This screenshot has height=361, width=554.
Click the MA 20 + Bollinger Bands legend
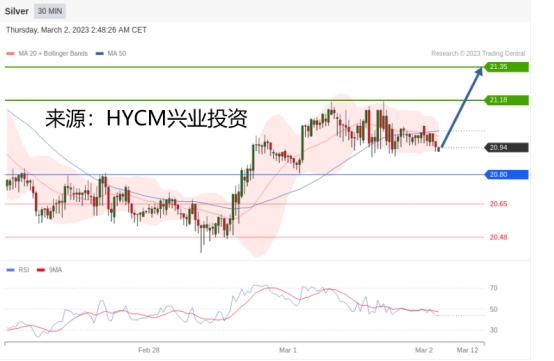(47, 54)
